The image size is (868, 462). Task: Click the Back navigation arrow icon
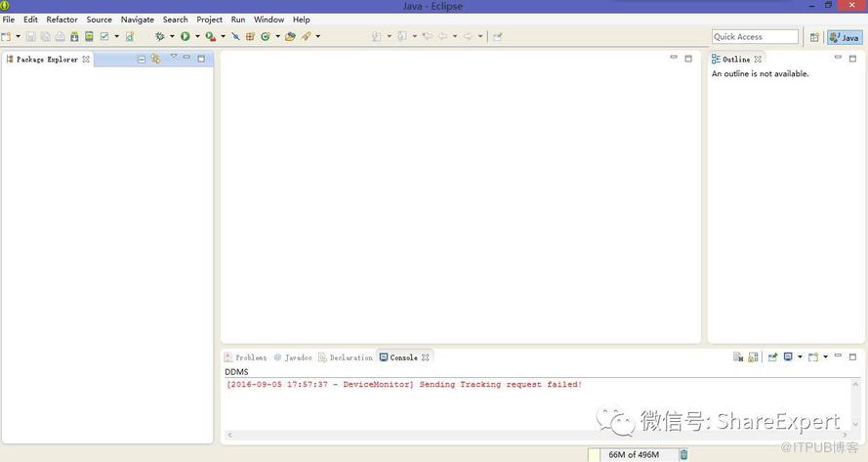[x=442, y=36]
